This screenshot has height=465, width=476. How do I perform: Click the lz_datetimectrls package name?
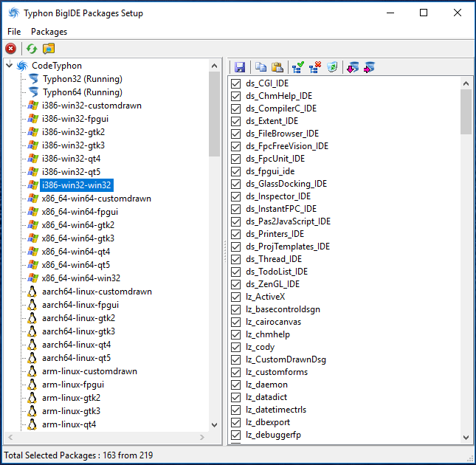pos(276,410)
